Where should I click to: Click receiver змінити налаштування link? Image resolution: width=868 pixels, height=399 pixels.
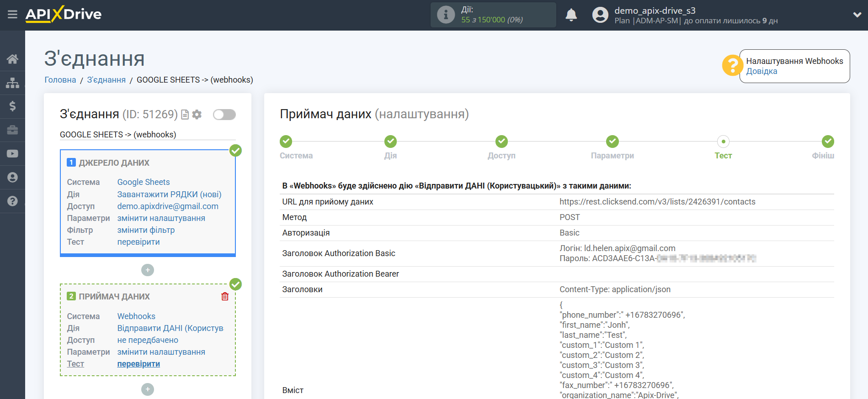(x=161, y=352)
